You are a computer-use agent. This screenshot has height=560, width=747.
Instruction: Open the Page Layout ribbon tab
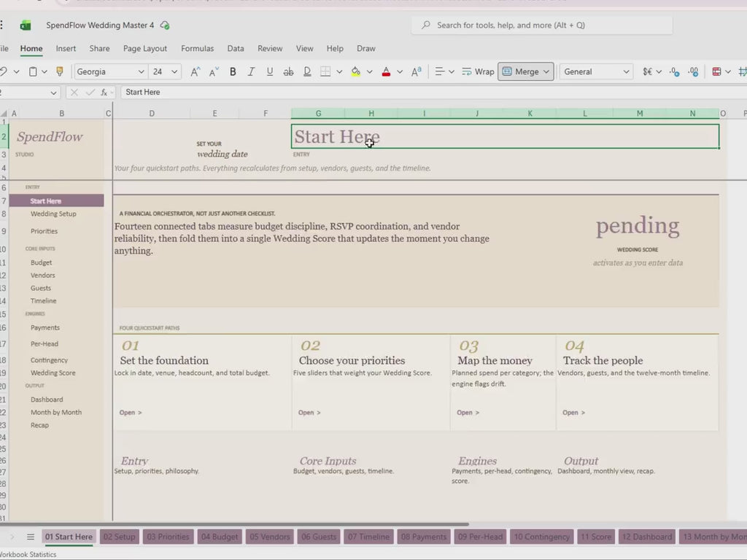(145, 49)
